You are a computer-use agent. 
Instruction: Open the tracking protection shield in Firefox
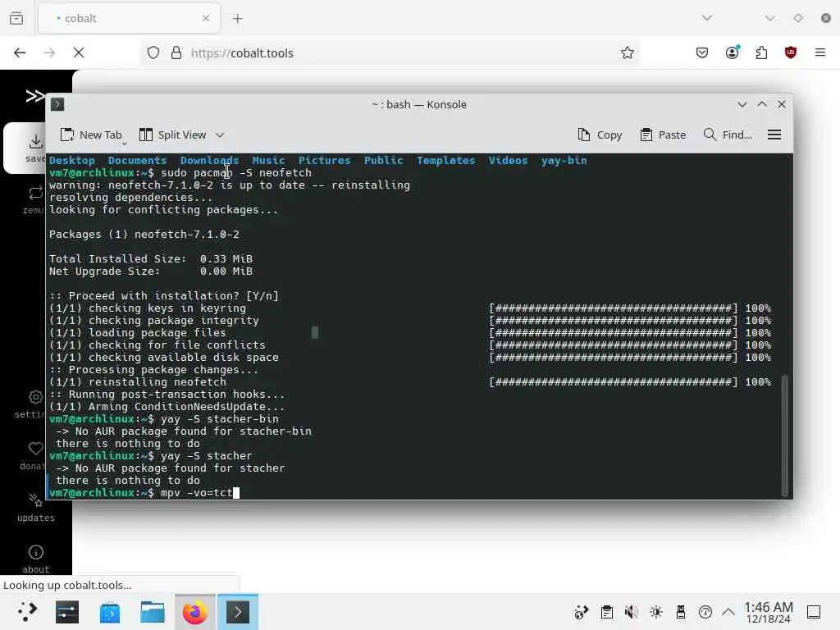(153, 53)
